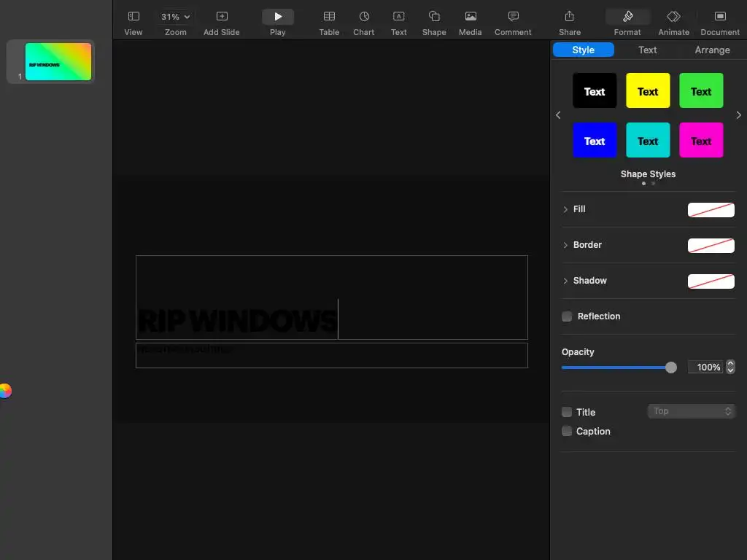Apply the black shape style
This screenshot has height=560, width=747.
[595, 90]
